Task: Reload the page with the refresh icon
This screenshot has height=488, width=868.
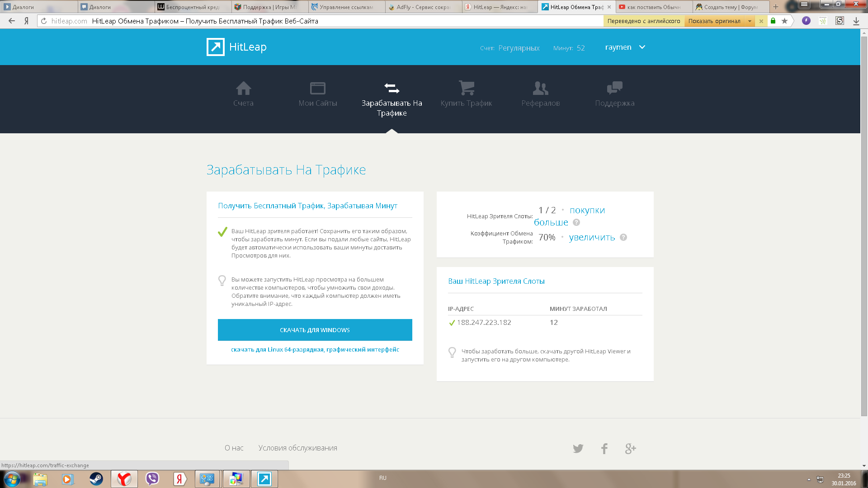Action: pyautogui.click(x=44, y=21)
